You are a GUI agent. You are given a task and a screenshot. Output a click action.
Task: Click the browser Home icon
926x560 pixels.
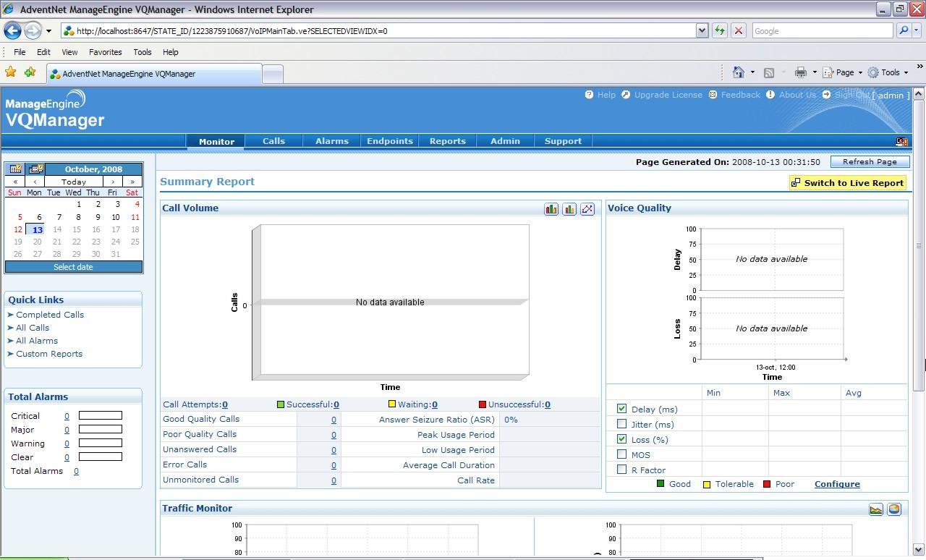[x=739, y=72]
